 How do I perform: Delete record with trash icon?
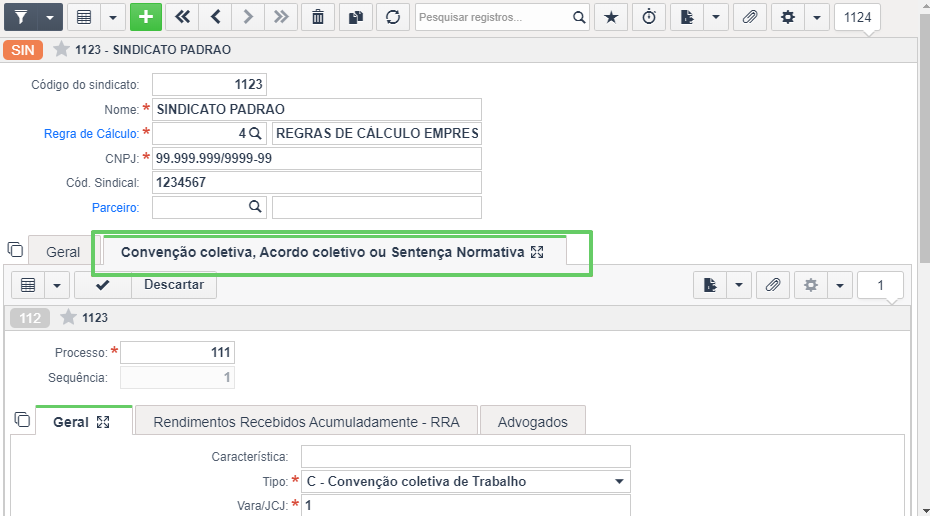pyautogui.click(x=318, y=17)
